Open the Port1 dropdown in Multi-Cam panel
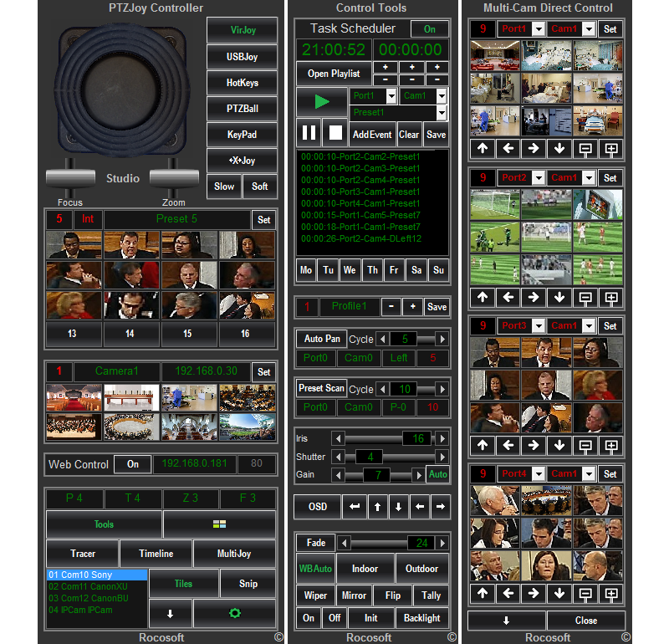This screenshot has height=644, width=669. [x=514, y=28]
